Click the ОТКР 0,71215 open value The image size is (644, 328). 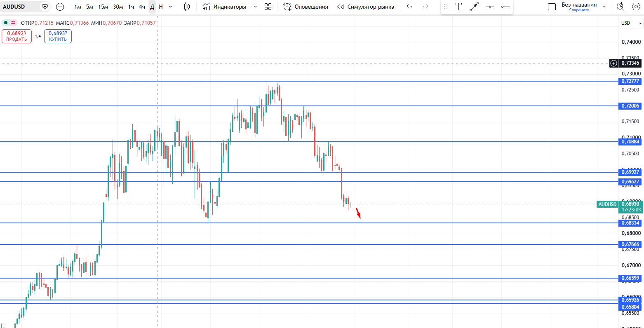(x=37, y=23)
